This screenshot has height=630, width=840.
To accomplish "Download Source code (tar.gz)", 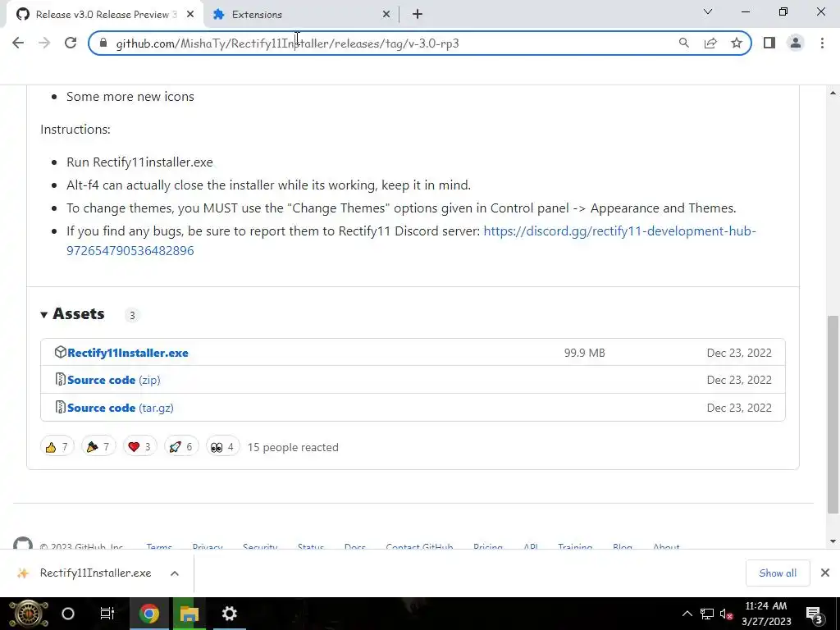I will point(120,408).
